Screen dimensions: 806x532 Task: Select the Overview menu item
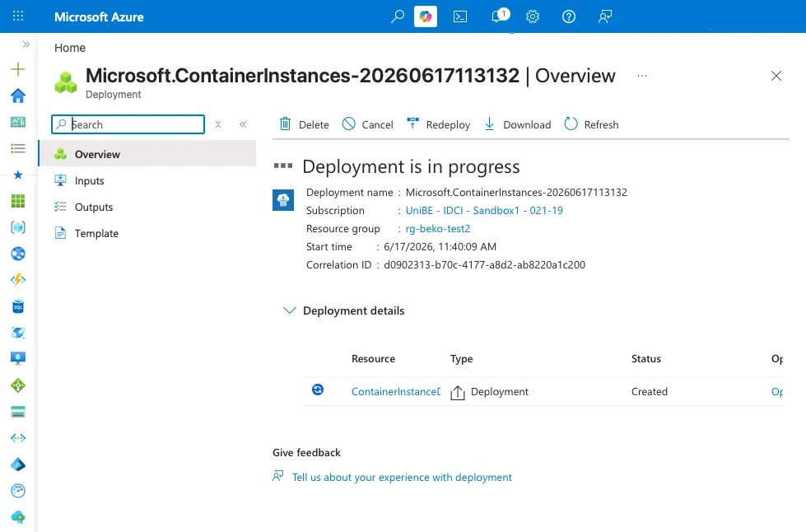point(147,154)
